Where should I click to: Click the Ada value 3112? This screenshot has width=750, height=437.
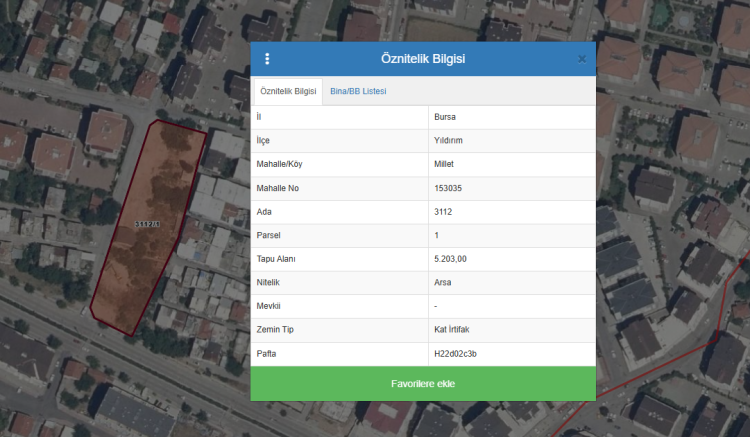coord(444,212)
